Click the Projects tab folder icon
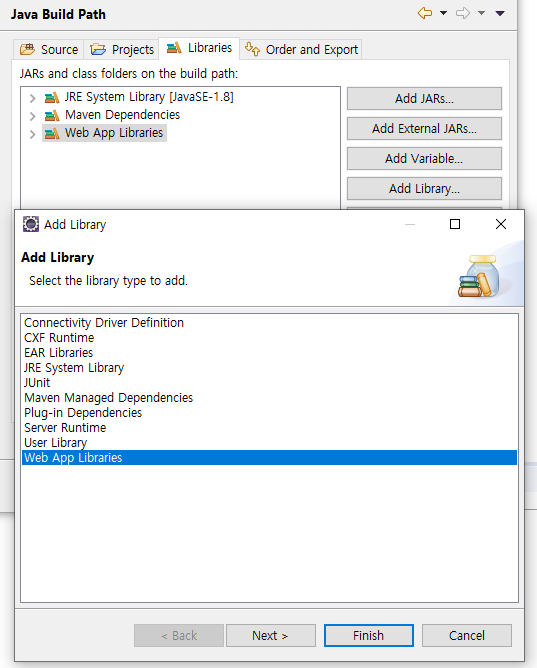Image resolution: width=537 pixels, height=668 pixels. point(98,49)
